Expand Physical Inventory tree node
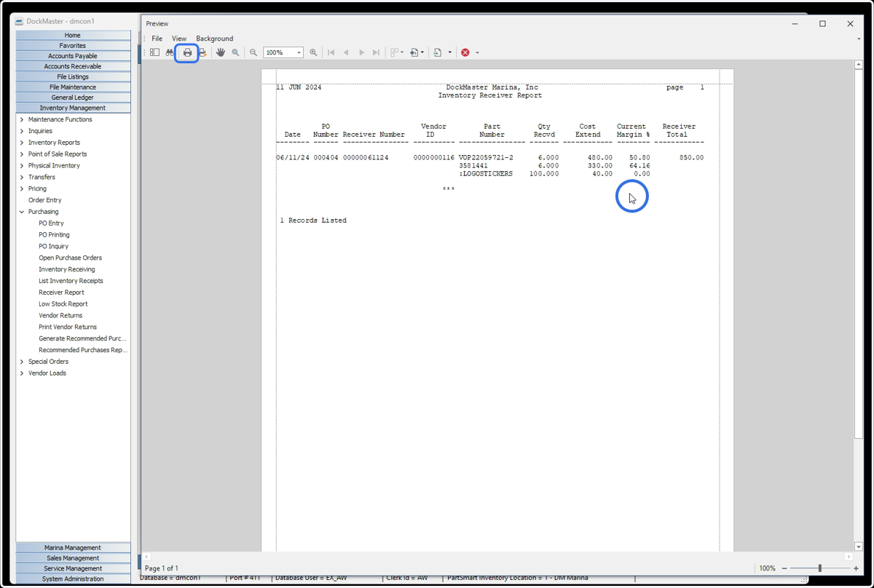The width and height of the screenshot is (874, 588). pos(22,166)
